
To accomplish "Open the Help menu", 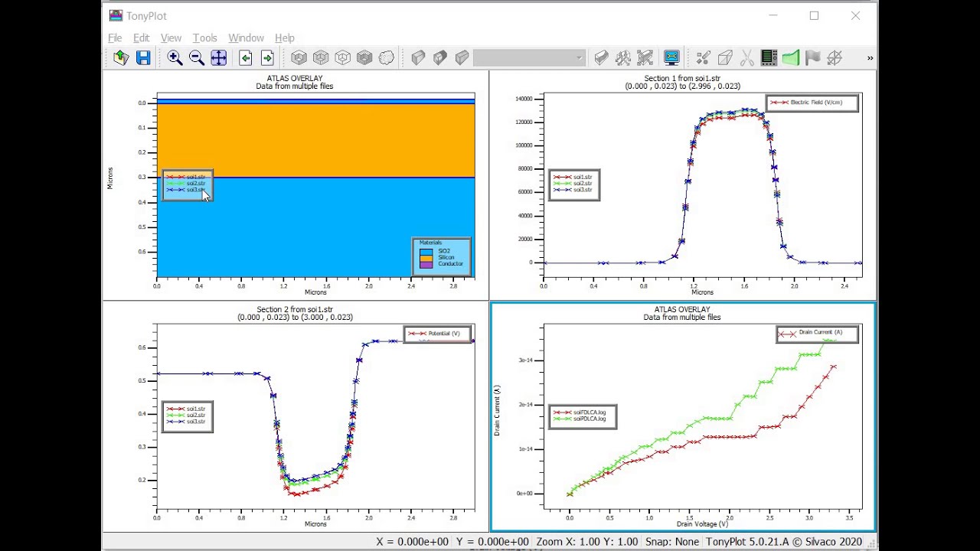I will 285,37.
